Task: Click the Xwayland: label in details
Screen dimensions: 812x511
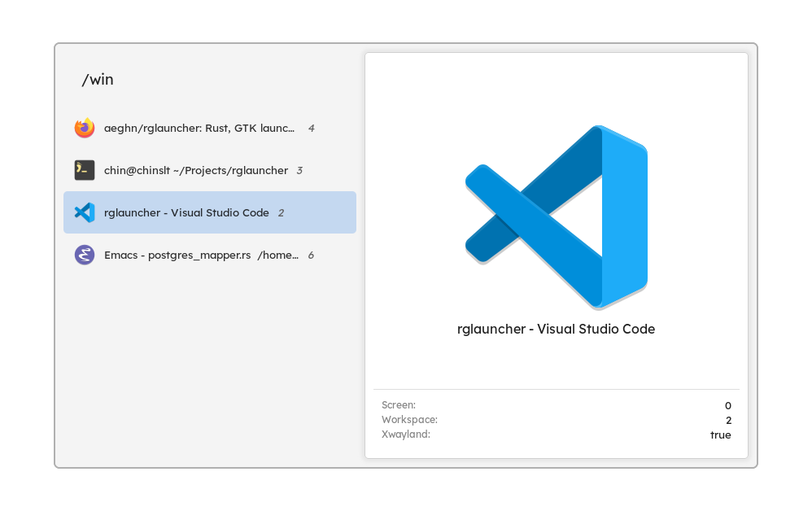Action: pos(406,435)
